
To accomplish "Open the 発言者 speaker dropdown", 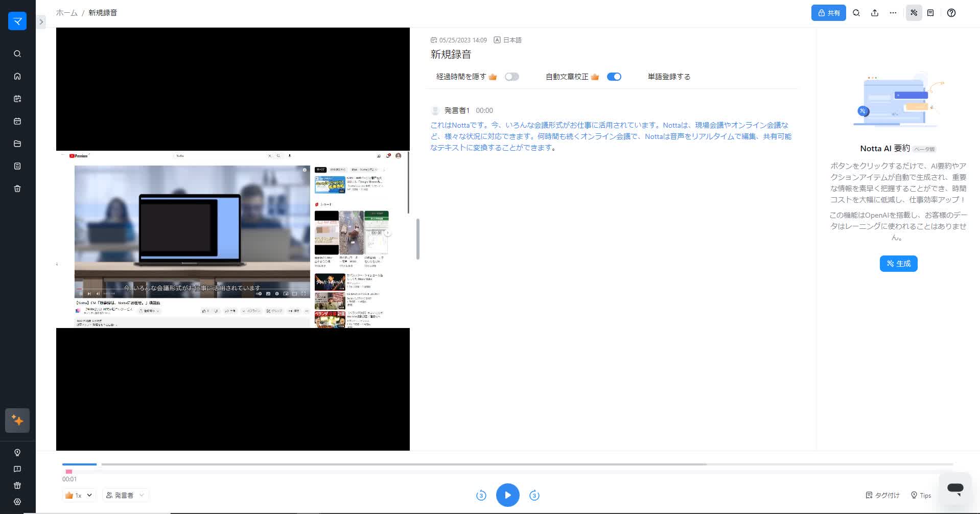I will [125, 495].
